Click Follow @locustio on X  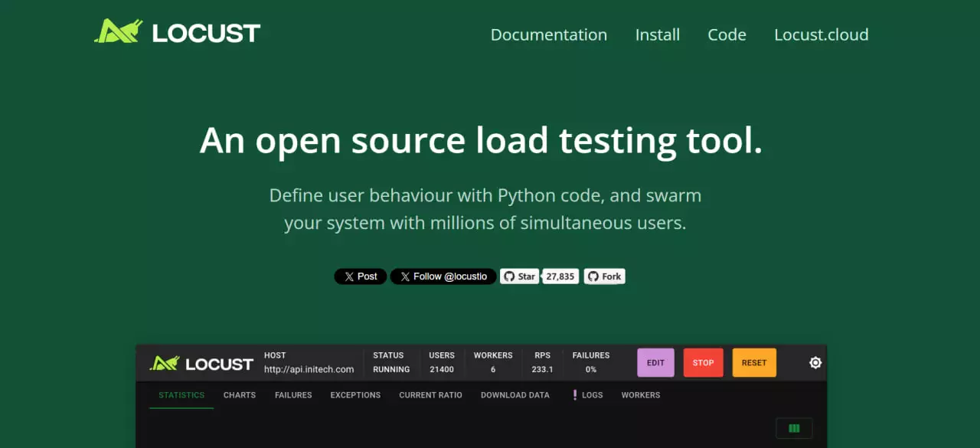pyautogui.click(x=443, y=276)
